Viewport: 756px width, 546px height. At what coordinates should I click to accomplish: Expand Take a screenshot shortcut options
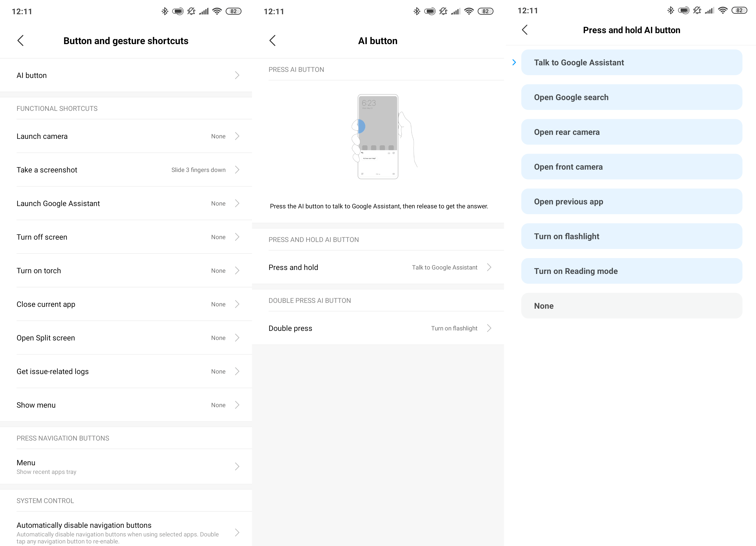pyautogui.click(x=126, y=170)
